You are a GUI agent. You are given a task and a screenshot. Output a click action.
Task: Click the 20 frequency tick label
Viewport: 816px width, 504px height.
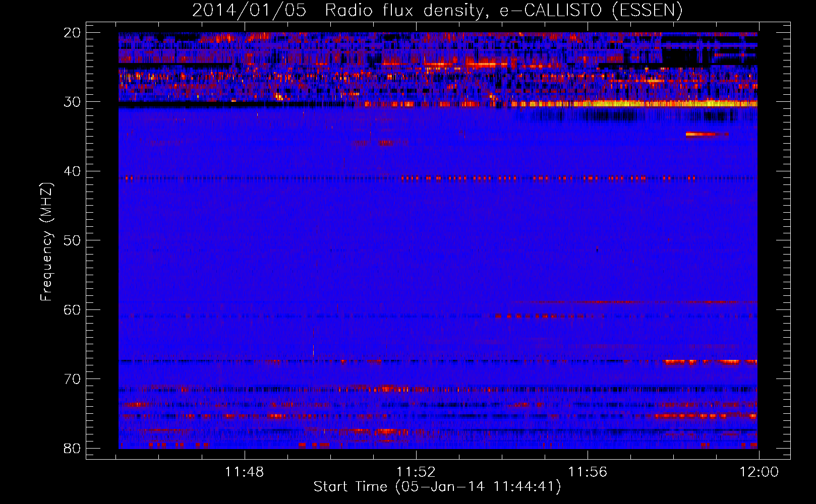tap(72, 33)
